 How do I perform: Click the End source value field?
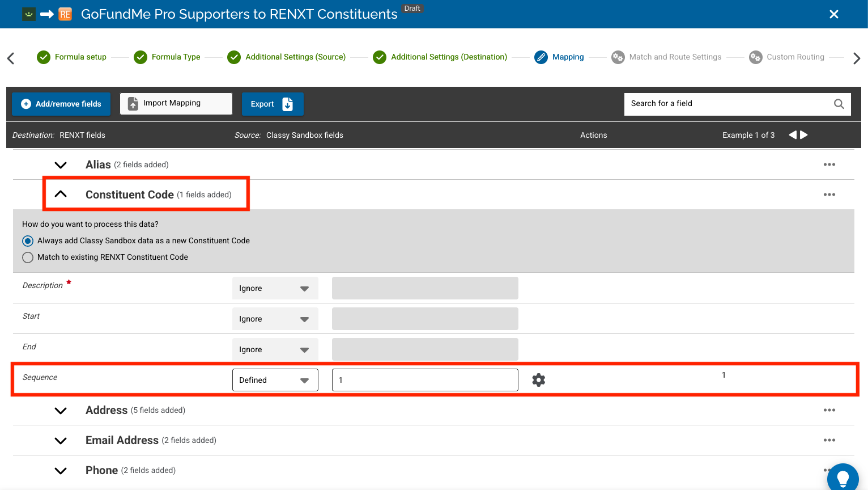(425, 349)
